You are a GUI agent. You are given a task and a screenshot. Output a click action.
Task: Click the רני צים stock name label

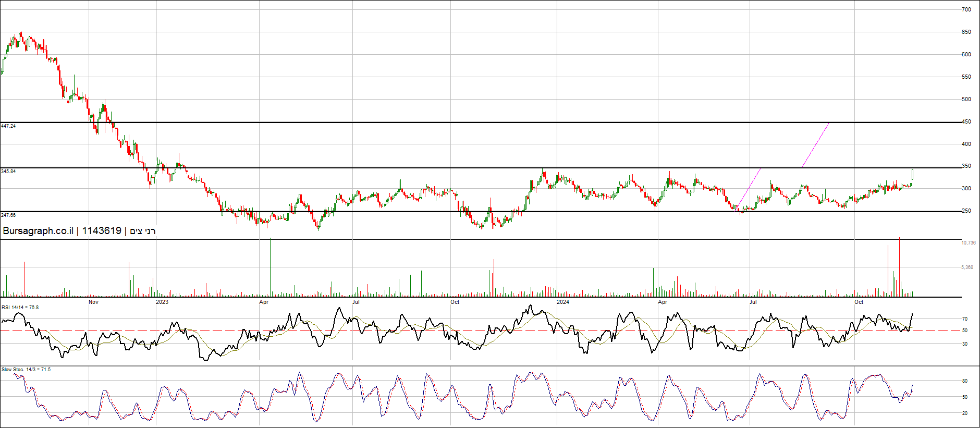[x=143, y=231]
